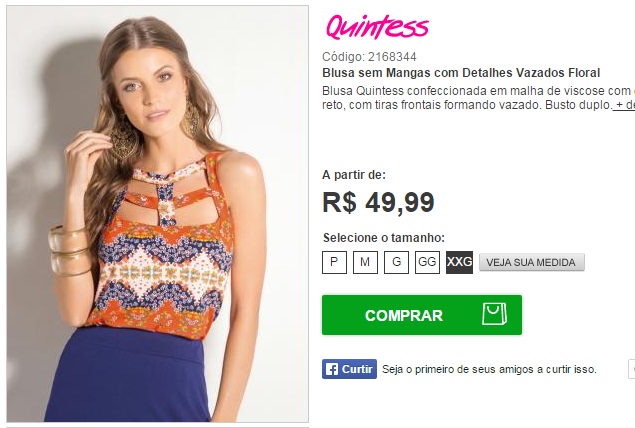Pick size GG
Viewport: 635px width, 428px height.
click(x=427, y=262)
